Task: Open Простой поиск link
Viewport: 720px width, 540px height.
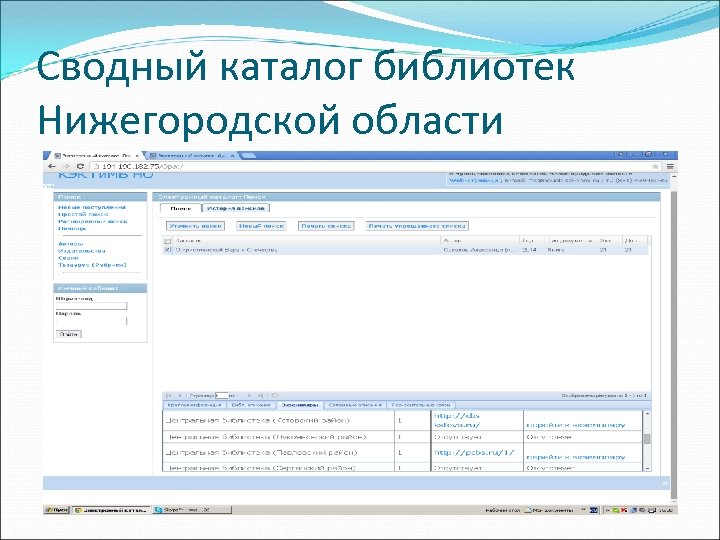Action: pos(83,214)
